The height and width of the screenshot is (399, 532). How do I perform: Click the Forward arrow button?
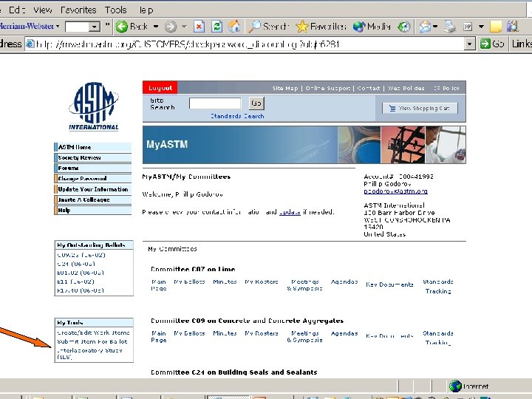click(x=171, y=27)
